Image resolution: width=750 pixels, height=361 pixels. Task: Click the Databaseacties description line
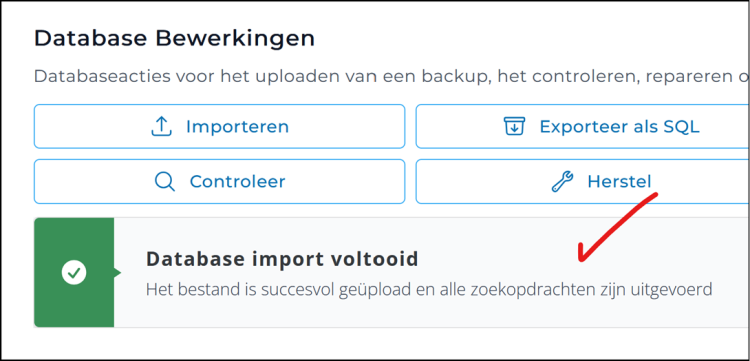(x=391, y=77)
